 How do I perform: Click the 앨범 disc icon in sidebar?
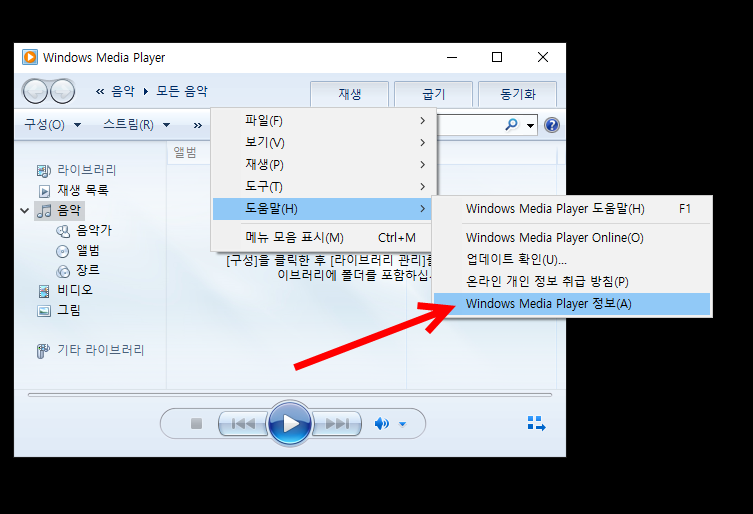pos(62,251)
